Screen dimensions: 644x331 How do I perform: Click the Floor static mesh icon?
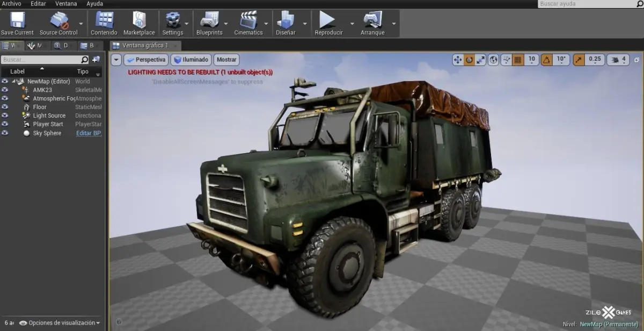tap(26, 107)
